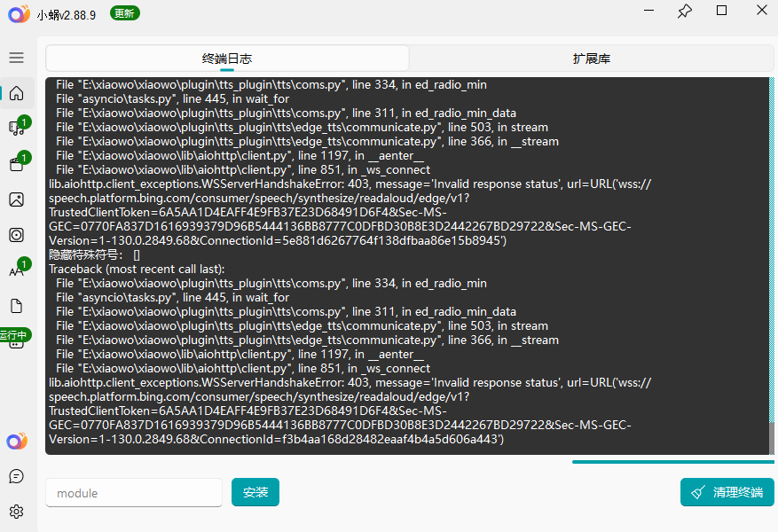Switch to the 扩展库 tab
The image size is (778, 532).
pos(591,59)
